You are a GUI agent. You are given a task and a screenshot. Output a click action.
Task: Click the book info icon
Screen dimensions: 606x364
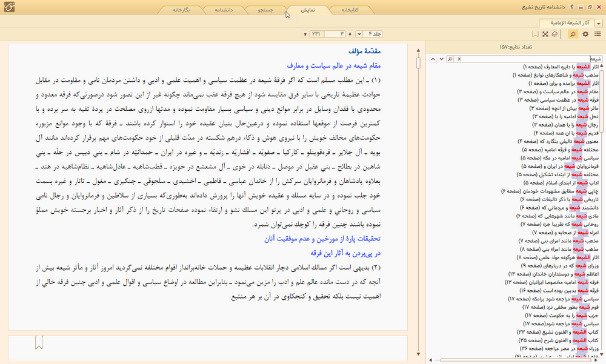(554, 34)
